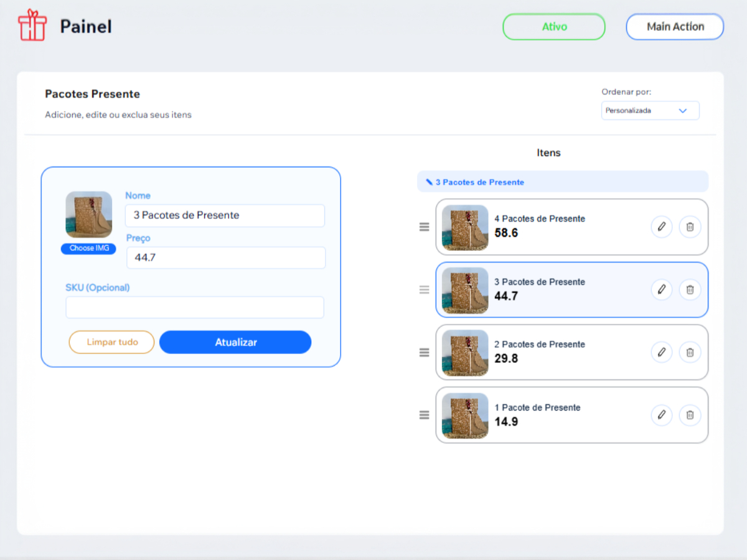The height and width of the screenshot is (560, 747).
Task: Edit the 3 Pacotes de Presente item
Action: pyautogui.click(x=662, y=289)
